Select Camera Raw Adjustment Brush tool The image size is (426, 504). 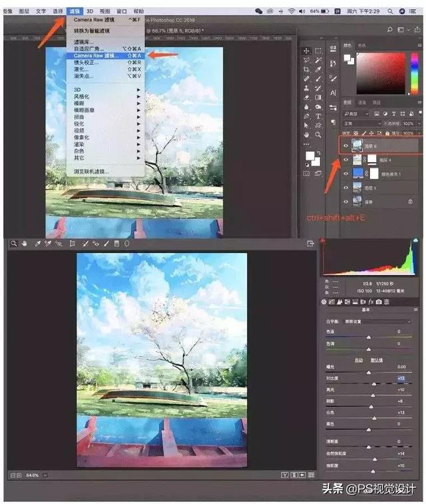coord(106,244)
